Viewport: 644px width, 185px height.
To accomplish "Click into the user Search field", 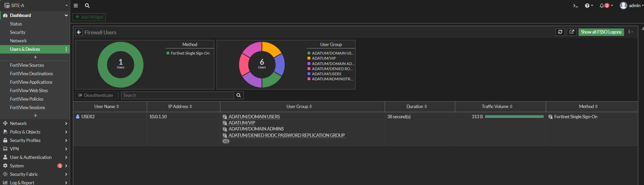I will coord(177,96).
